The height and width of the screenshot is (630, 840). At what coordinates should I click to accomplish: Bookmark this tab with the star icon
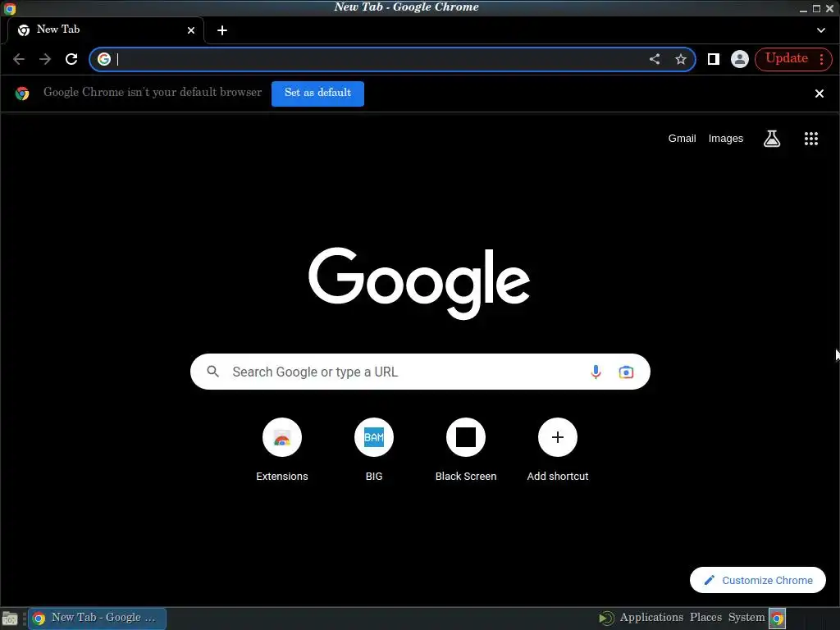coord(680,59)
